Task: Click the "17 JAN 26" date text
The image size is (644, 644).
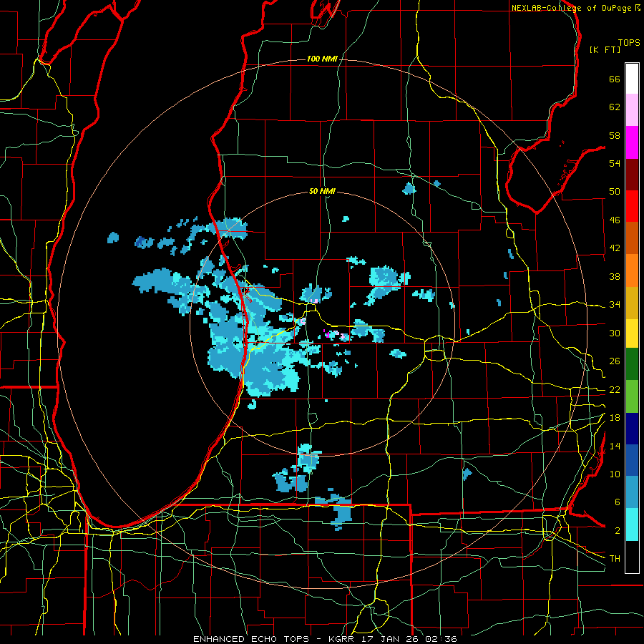Action: click(x=389, y=639)
